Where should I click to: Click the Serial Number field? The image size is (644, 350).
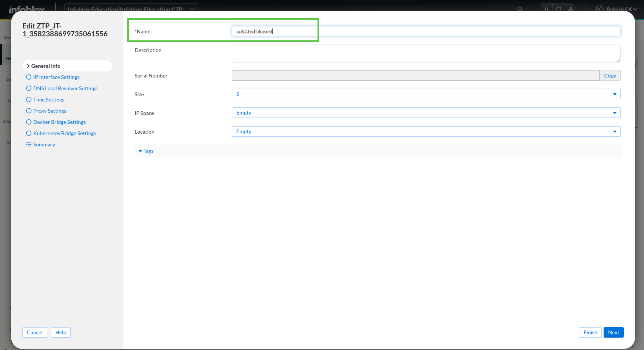pos(415,76)
